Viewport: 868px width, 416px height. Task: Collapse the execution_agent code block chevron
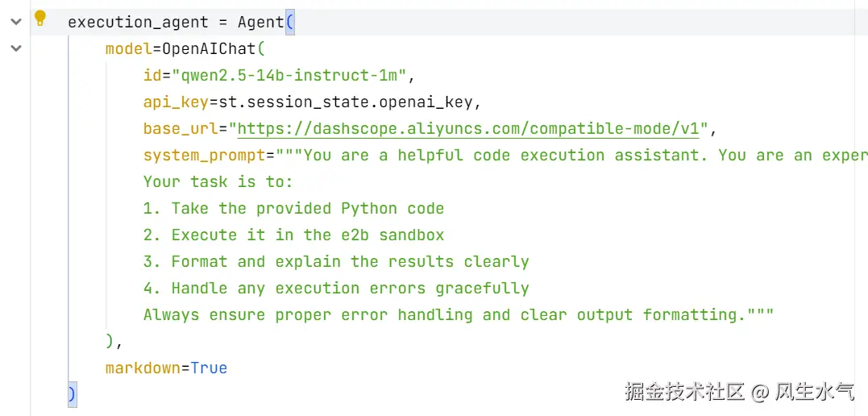15,23
